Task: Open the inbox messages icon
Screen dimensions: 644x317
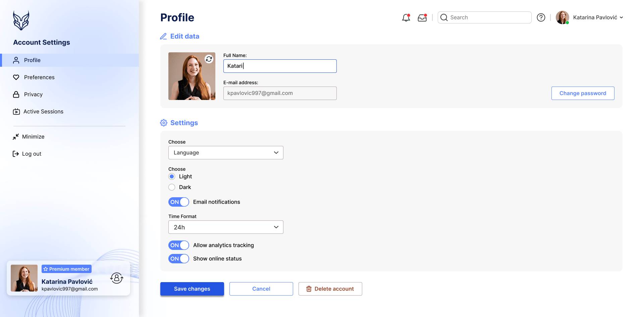Action: point(422,18)
